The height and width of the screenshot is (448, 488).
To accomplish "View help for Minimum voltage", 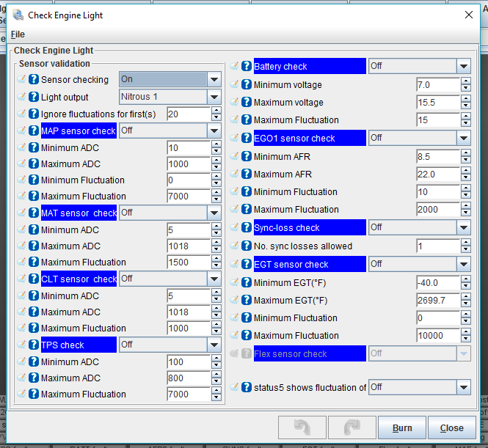I will 247,84.
